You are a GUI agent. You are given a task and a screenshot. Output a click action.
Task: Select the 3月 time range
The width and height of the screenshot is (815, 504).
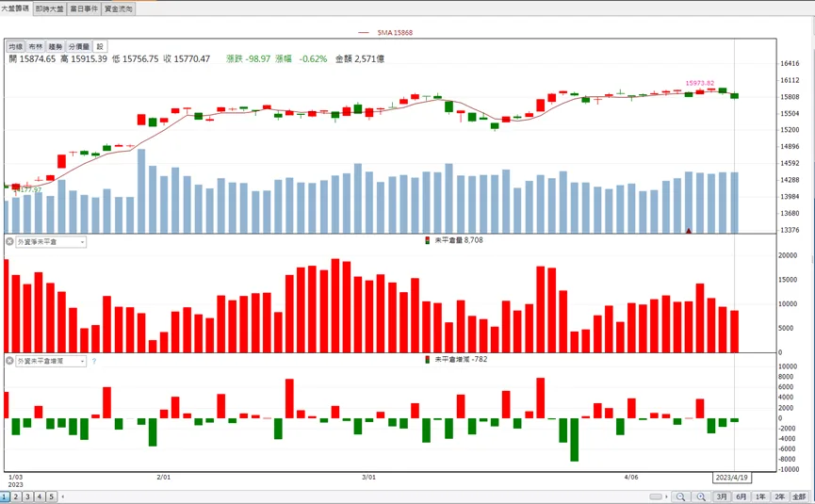722,496
